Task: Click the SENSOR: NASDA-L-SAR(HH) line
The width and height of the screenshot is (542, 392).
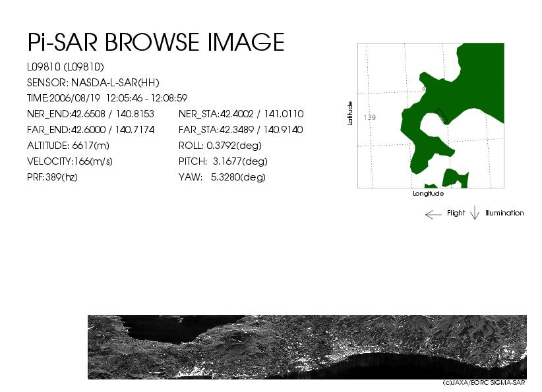Action: pyautogui.click(x=93, y=83)
